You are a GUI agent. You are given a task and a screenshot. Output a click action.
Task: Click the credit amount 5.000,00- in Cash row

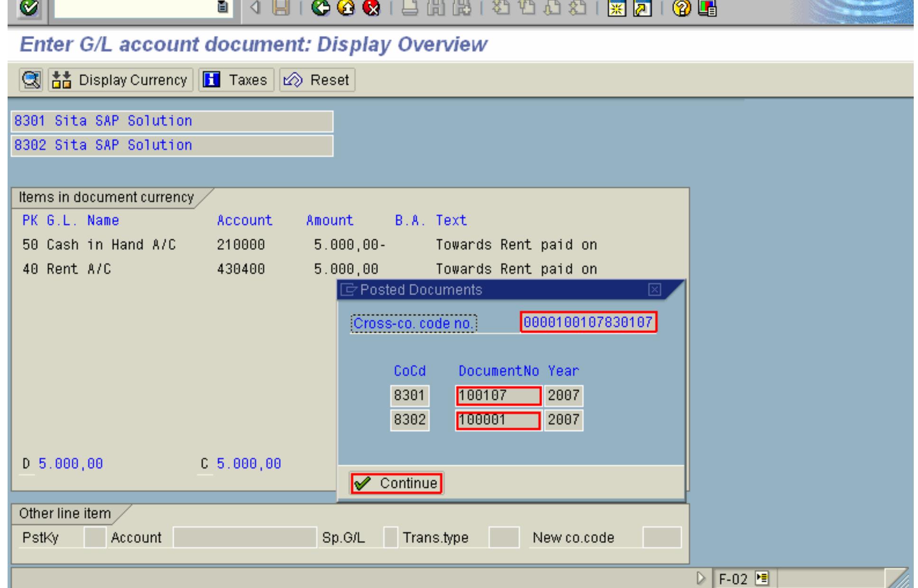(x=350, y=245)
